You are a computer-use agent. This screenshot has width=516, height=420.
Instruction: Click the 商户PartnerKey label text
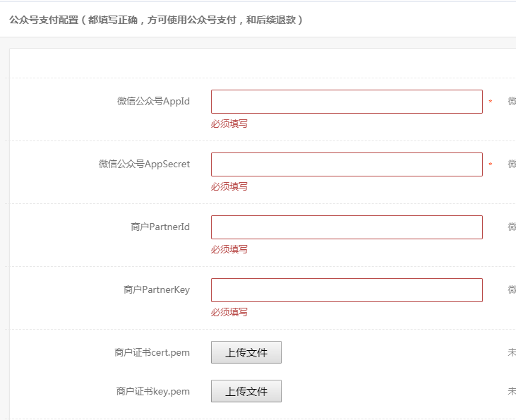pos(157,289)
